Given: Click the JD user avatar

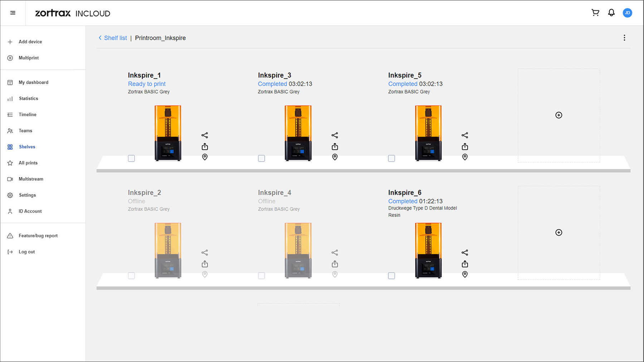Looking at the screenshot, I should pos(627,13).
